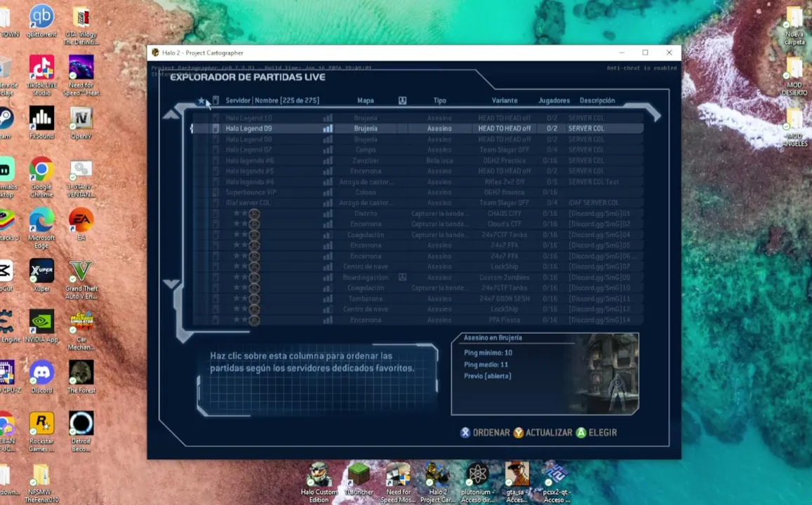Select Halo Legend 09 server row
Viewport: 812px width, 505px height.
tap(418, 128)
